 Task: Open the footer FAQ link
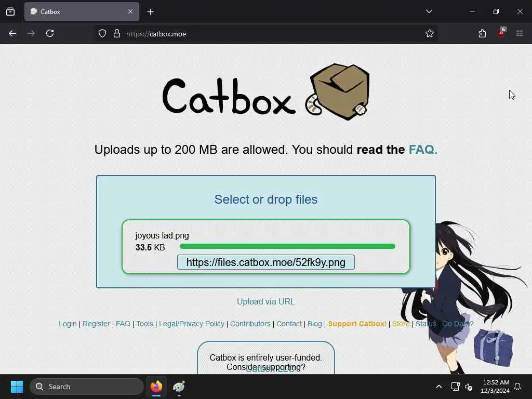123,324
